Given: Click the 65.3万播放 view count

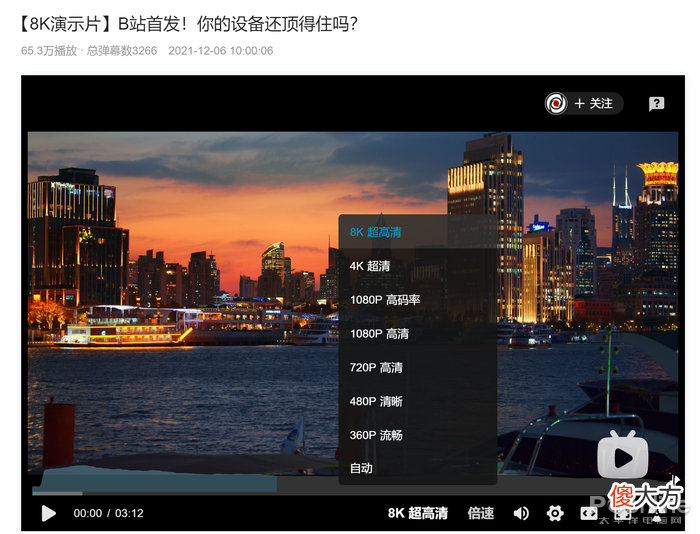Looking at the screenshot, I should (x=49, y=50).
